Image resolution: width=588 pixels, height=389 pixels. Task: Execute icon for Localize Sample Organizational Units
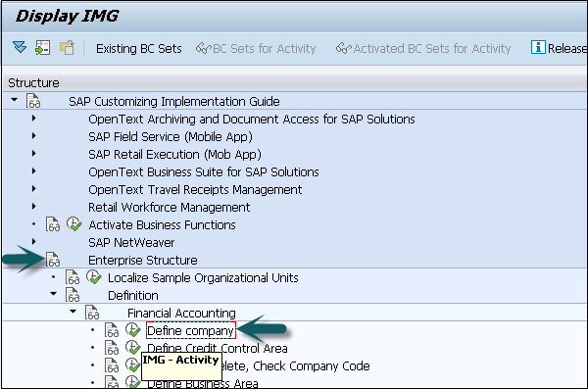pyautogui.click(x=93, y=277)
